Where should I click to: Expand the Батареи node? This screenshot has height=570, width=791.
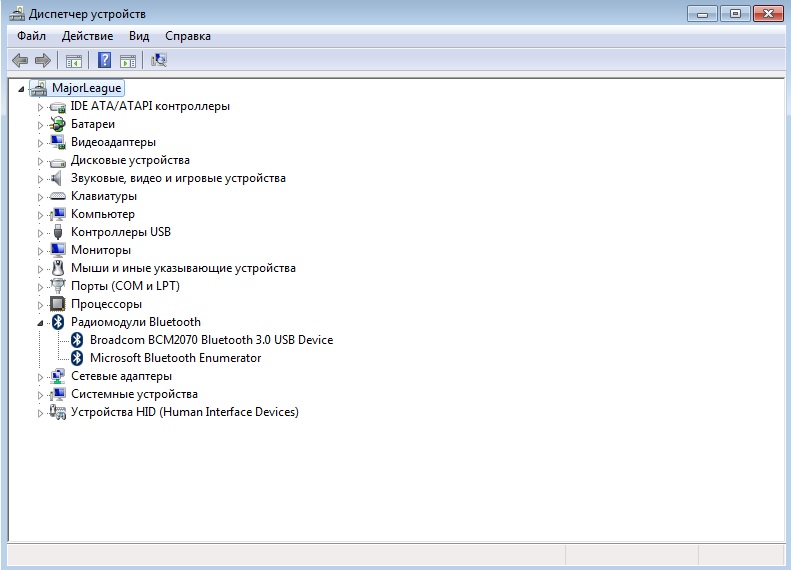(40, 125)
